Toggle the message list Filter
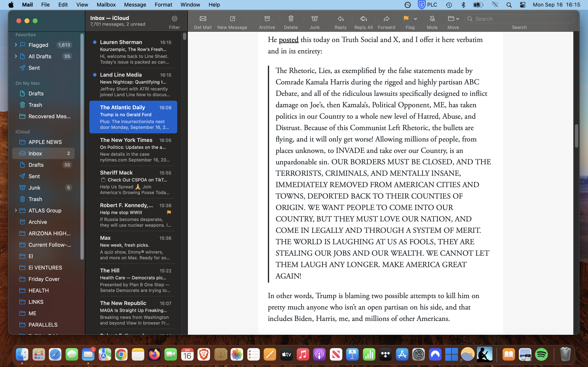The width and height of the screenshot is (588, 367). [174, 19]
